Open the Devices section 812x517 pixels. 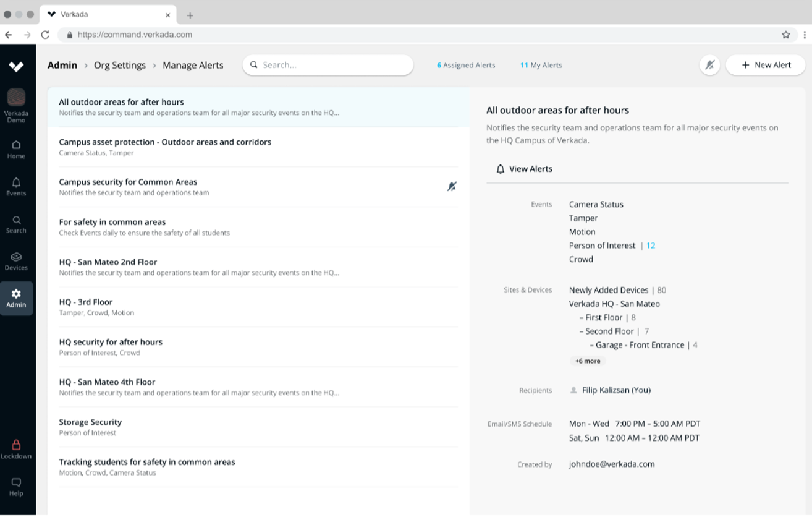click(x=16, y=260)
